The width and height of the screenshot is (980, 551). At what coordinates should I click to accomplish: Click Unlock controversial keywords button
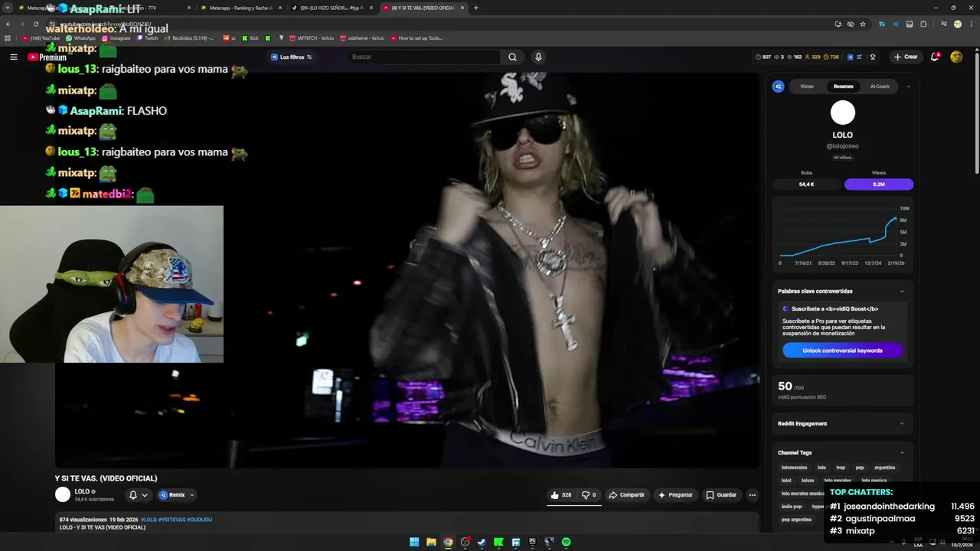click(842, 350)
